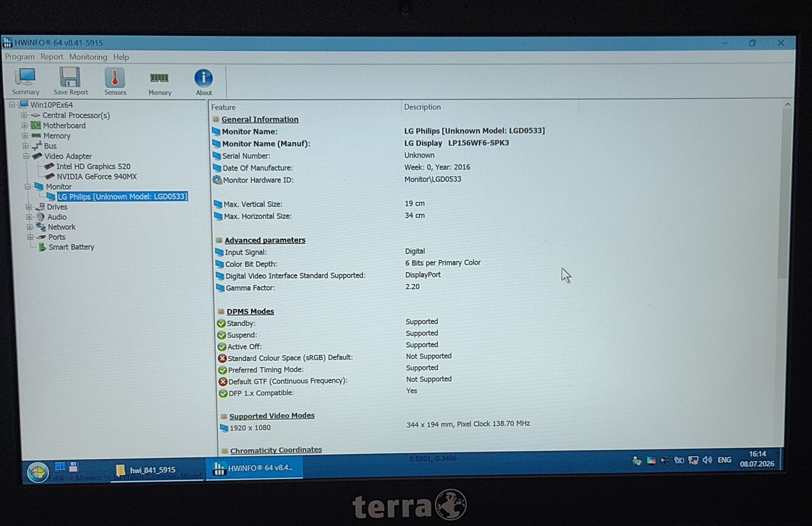Click the Smart Battery icon
The width and height of the screenshot is (812, 526).
pos(42,247)
